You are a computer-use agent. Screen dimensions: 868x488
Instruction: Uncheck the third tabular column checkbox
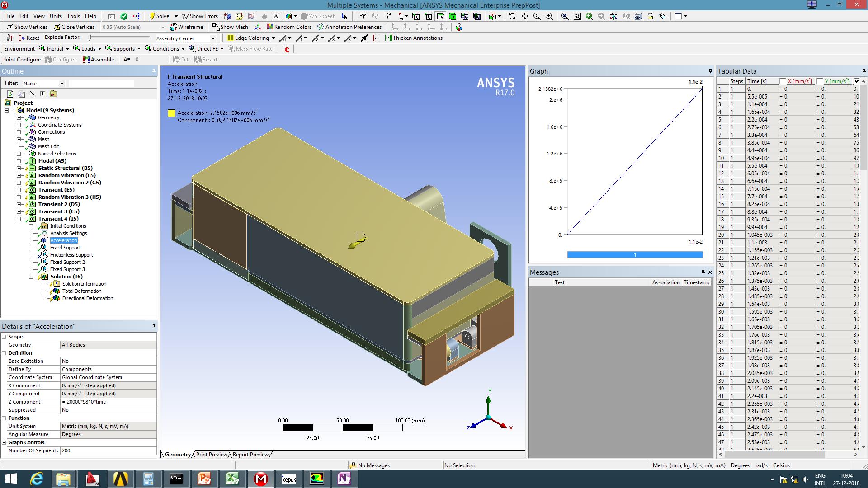[x=857, y=81]
